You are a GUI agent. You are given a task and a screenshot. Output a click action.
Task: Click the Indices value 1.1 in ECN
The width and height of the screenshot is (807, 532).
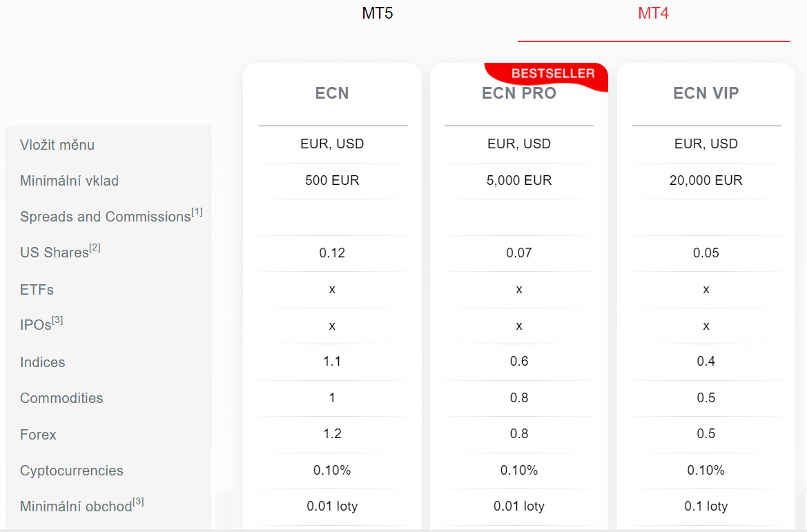(332, 362)
